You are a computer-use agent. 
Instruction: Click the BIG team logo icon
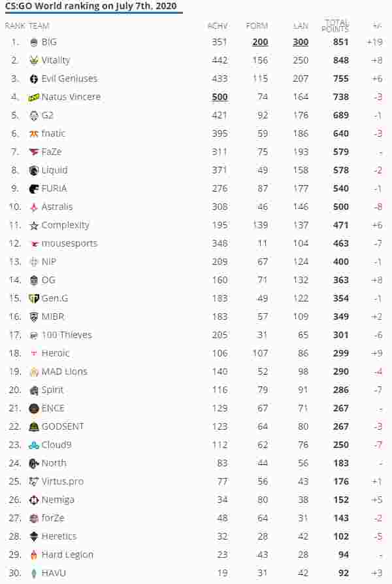pyautogui.click(x=34, y=42)
